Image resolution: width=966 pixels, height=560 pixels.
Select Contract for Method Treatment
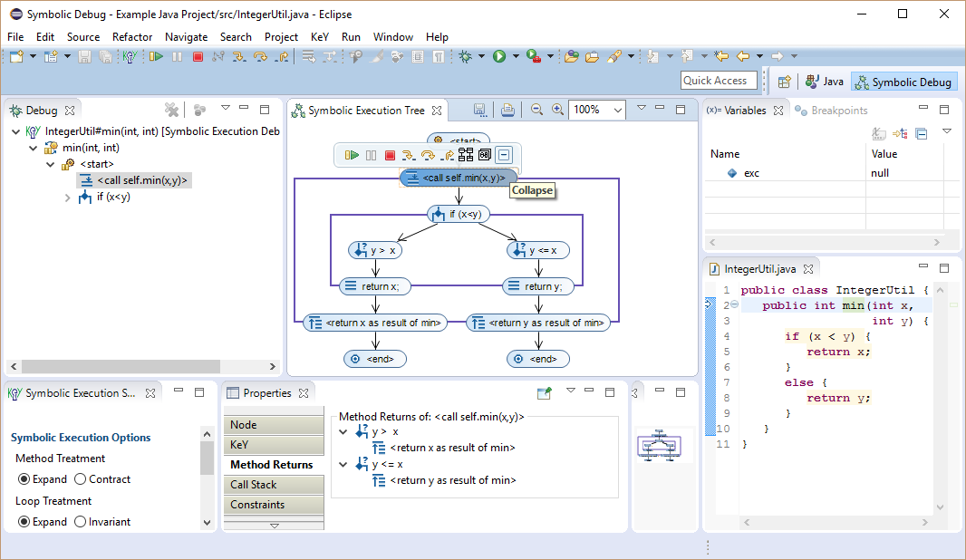(80, 479)
